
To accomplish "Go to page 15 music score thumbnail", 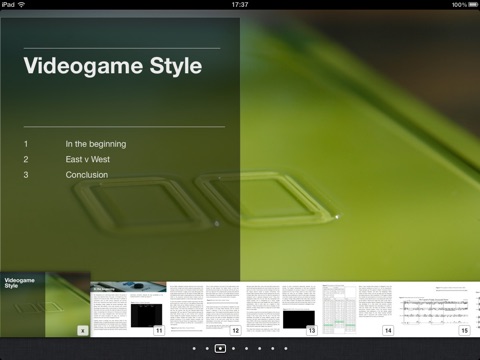I will pos(434,309).
